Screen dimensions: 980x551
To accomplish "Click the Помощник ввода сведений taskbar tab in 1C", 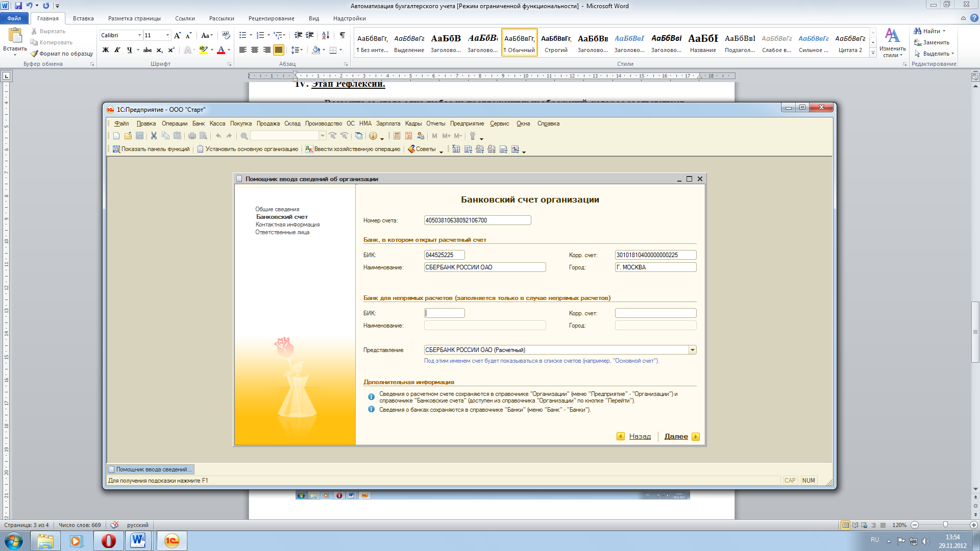I will pyautogui.click(x=151, y=469).
